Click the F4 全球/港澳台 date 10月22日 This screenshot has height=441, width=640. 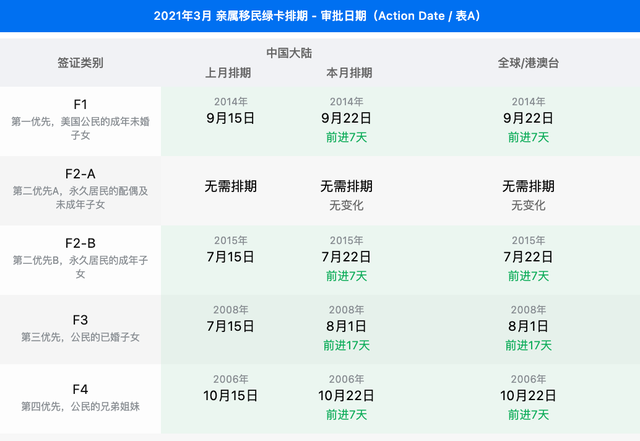pos(528,396)
